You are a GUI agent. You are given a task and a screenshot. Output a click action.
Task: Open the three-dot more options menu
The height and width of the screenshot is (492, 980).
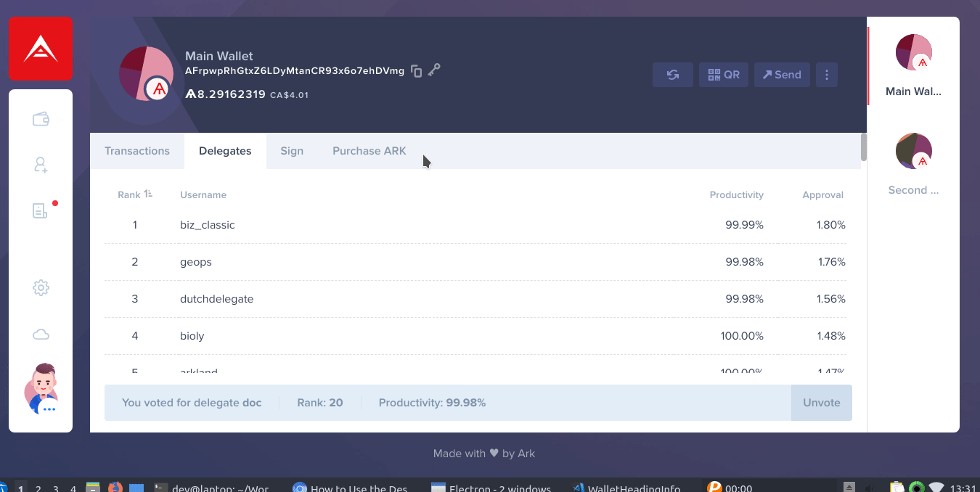click(x=827, y=75)
